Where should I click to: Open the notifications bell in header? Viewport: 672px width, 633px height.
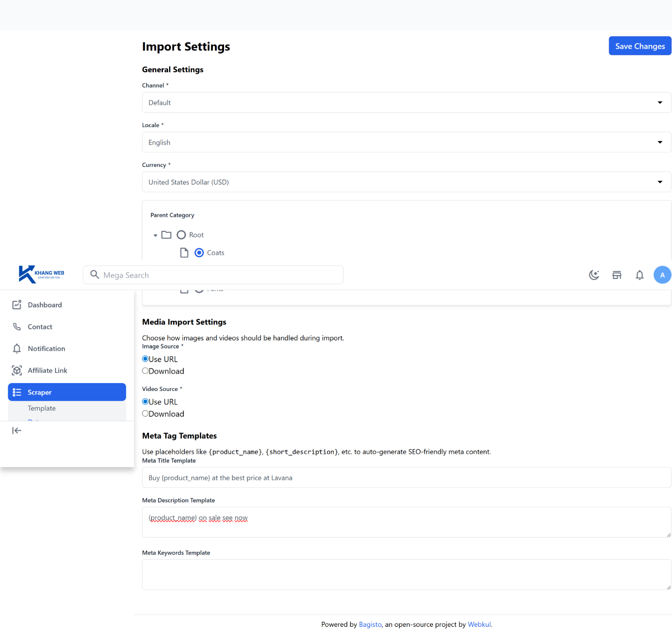(640, 275)
